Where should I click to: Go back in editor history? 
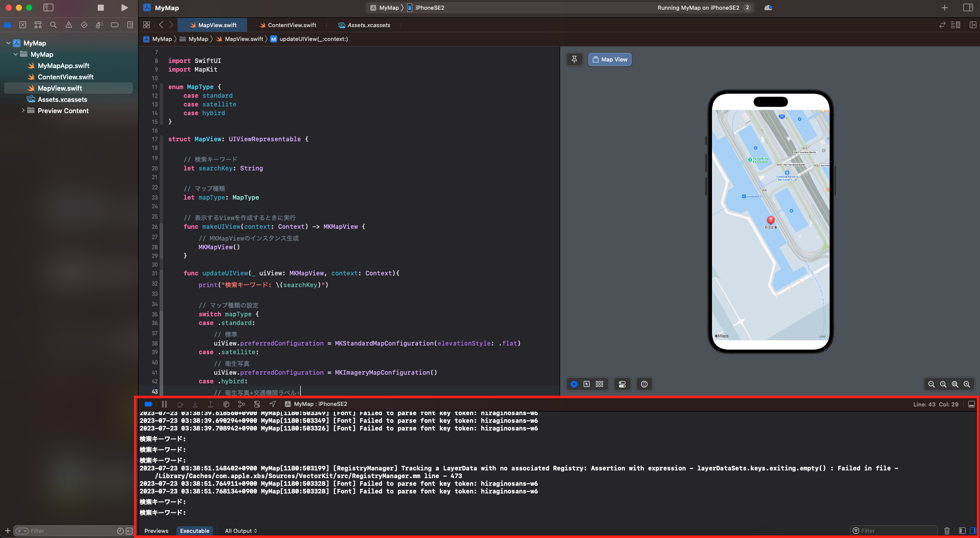[161, 25]
